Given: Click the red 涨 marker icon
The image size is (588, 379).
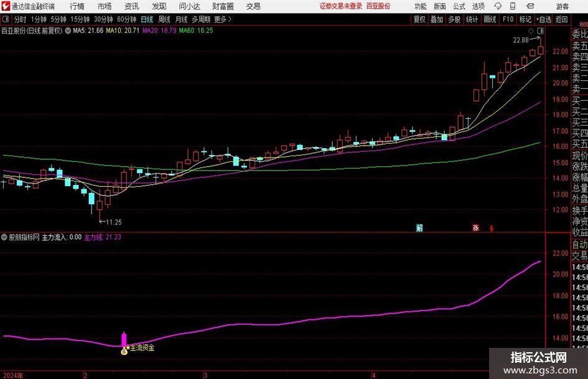Looking at the screenshot, I should pyautogui.click(x=475, y=228).
